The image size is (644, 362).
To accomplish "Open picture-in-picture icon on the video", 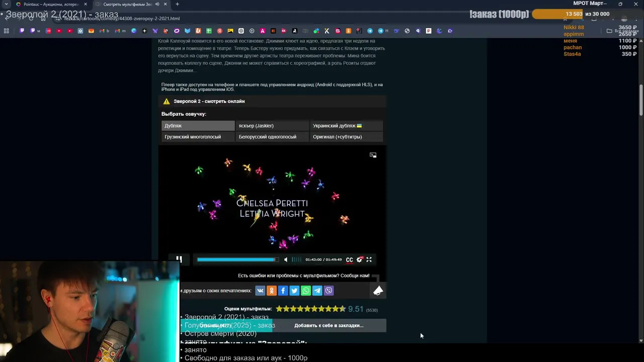I will (x=373, y=155).
